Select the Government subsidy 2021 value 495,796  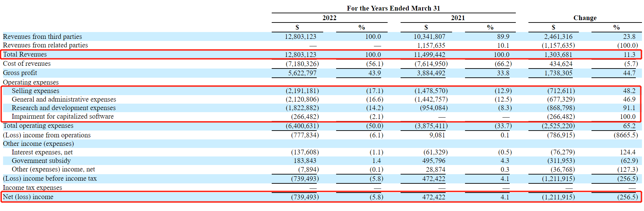pos(434,161)
